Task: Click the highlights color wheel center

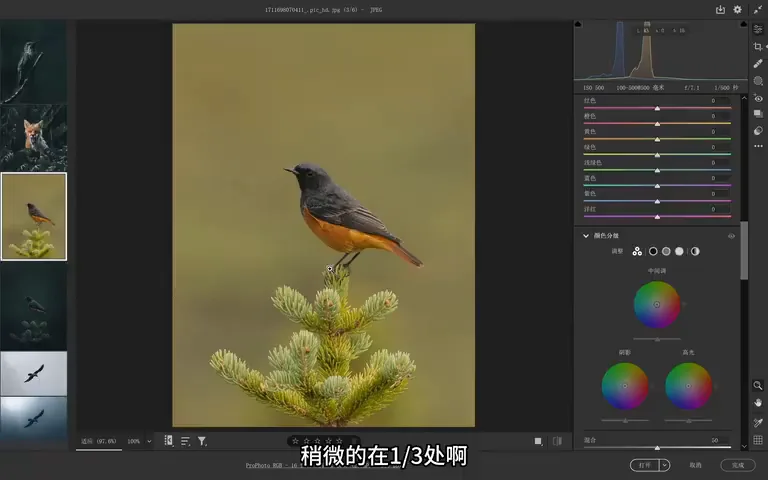Action: 688,386
